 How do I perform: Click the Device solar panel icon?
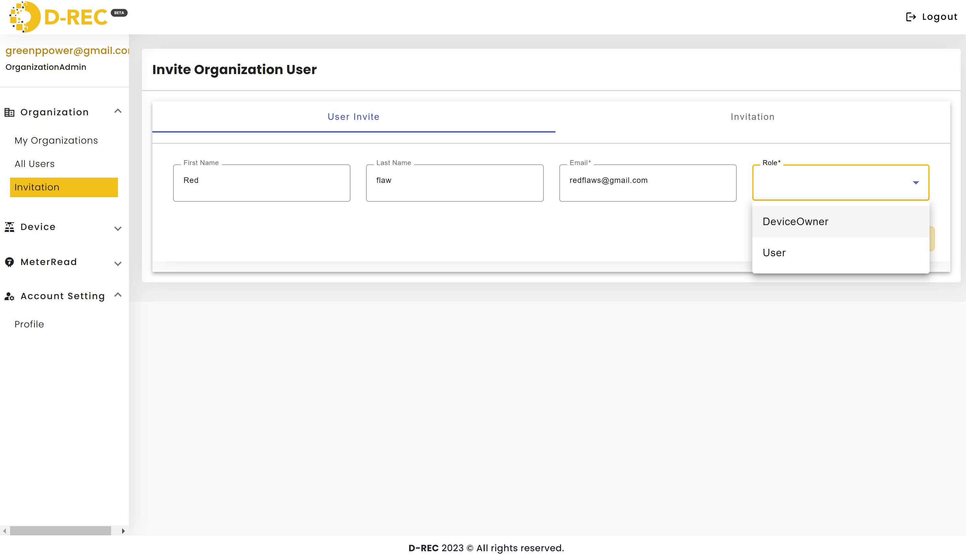coord(10,227)
